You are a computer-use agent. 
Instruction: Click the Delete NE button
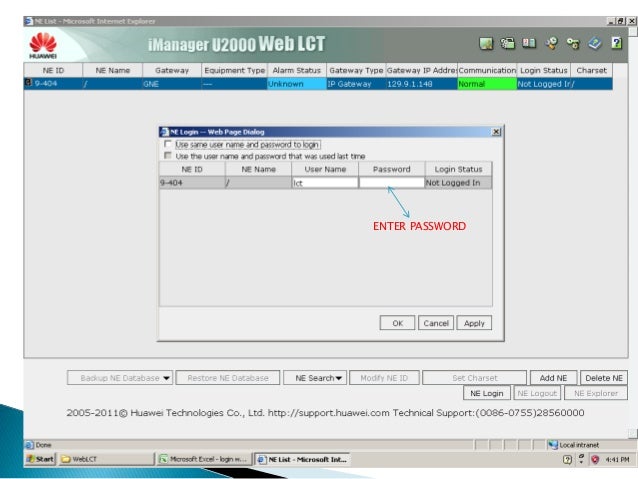[x=604, y=378]
